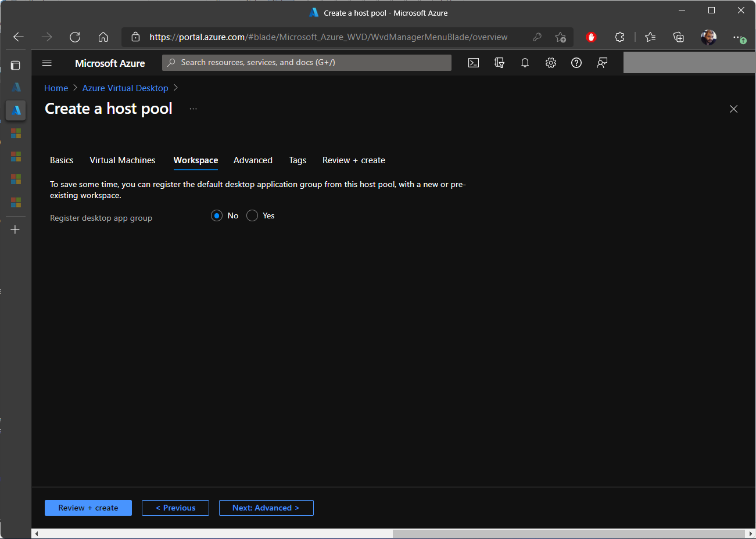Open the Azure account area in header
Viewport: 756px width, 539px height.
pyautogui.click(x=689, y=63)
